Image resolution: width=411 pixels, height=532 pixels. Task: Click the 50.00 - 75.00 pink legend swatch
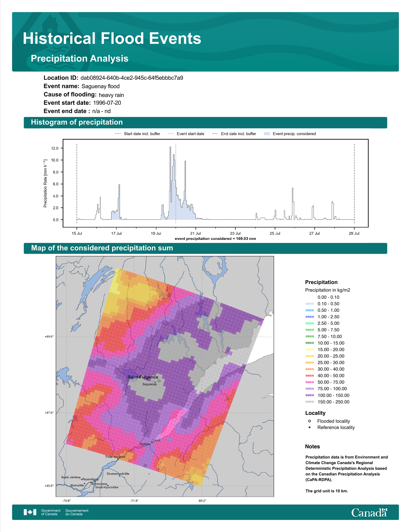pos(310,382)
